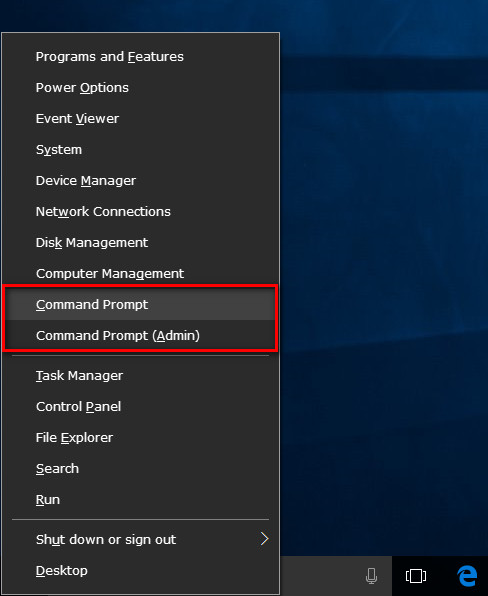Open File Explorer from the menu
This screenshot has width=488, height=596.
tap(141, 437)
